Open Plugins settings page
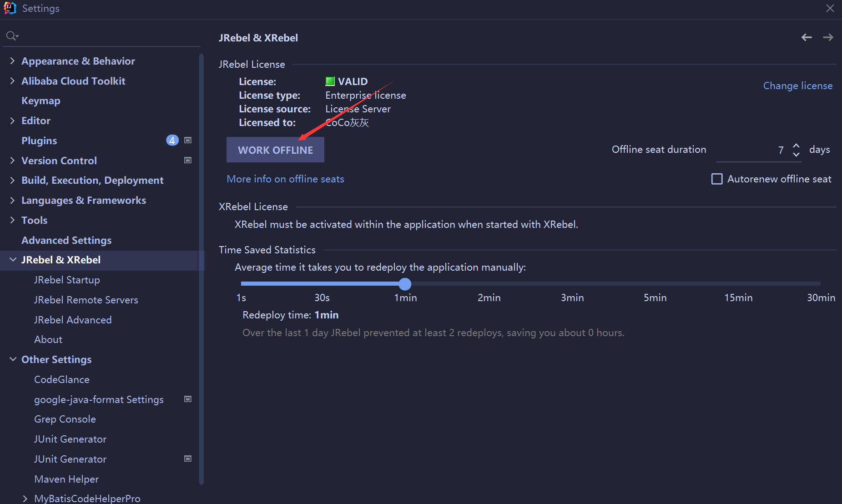Viewport: 842px width, 504px height. pyautogui.click(x=39, y=141)
